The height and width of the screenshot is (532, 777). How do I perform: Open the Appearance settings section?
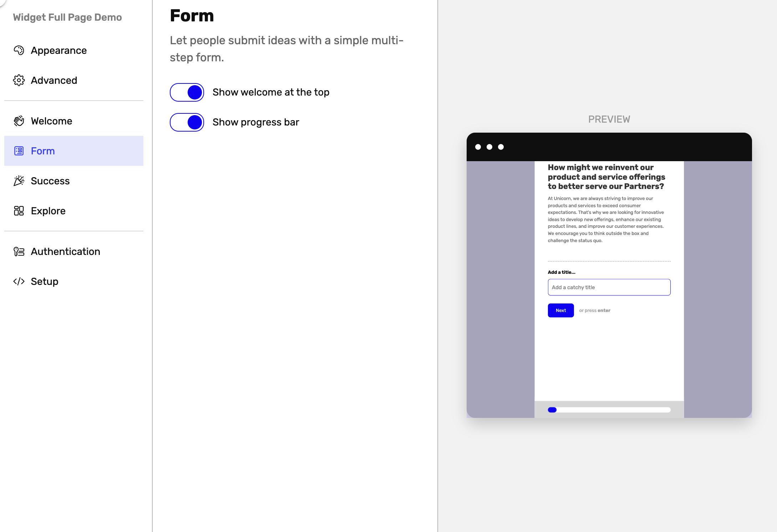coord(59,50)
